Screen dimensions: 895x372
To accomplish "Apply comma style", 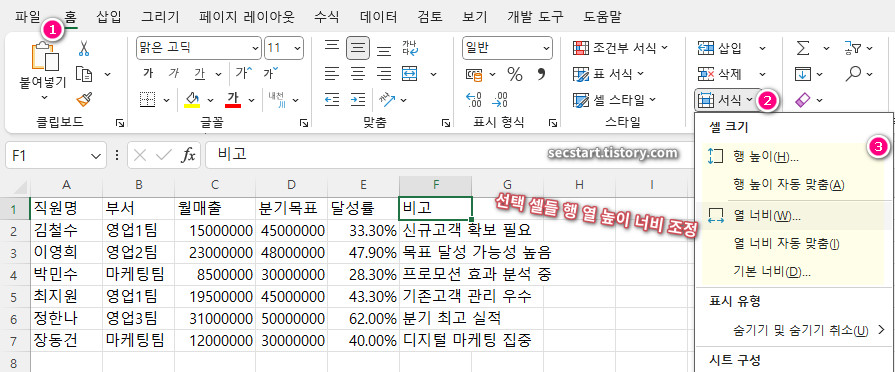I will 541,74.
